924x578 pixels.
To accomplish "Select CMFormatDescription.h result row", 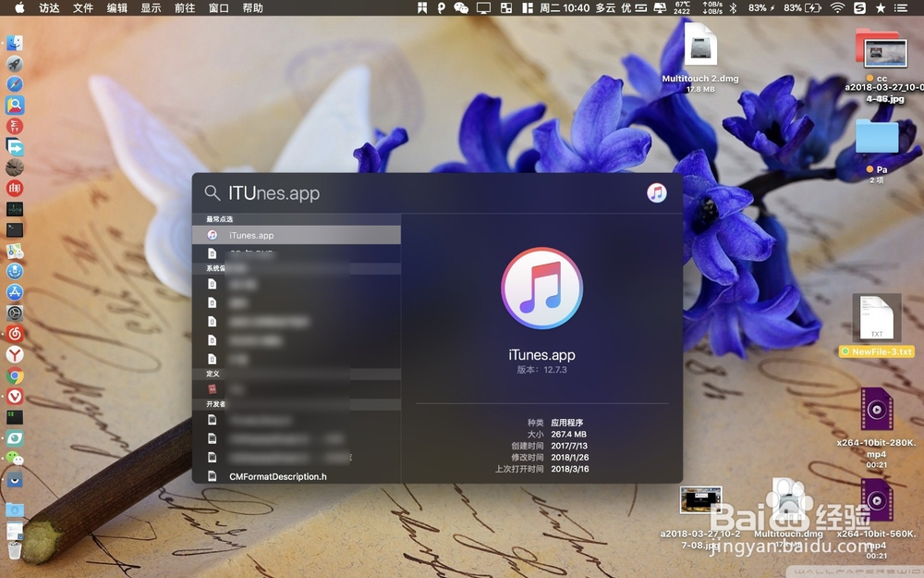I will click(297, 476).
